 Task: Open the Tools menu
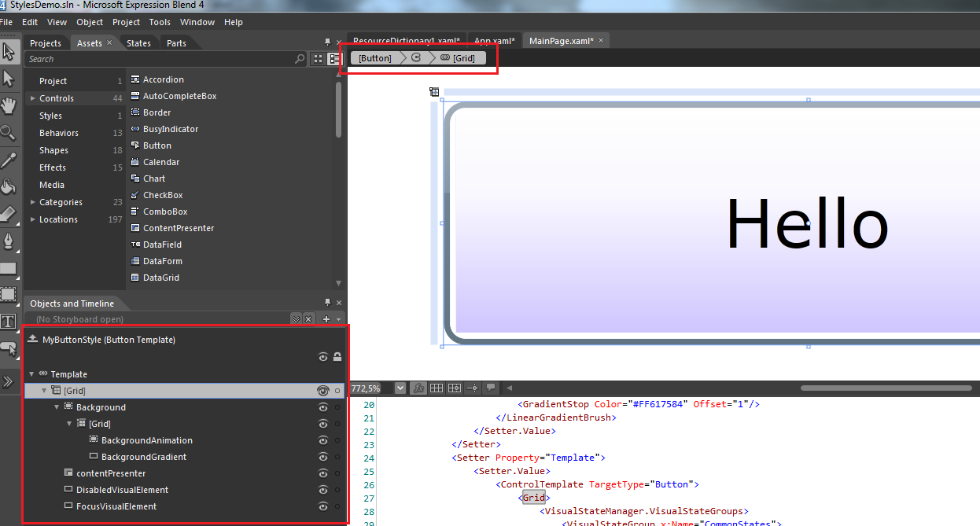(x=160, y=22)
